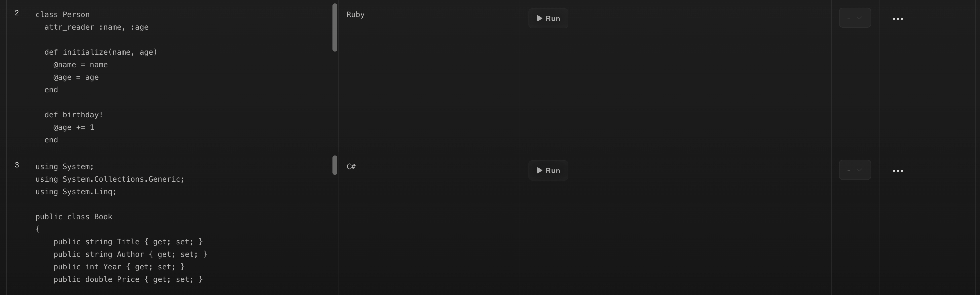
Task: Click the Ruby code cell scrollbar thumb
Action: [335, 27]
